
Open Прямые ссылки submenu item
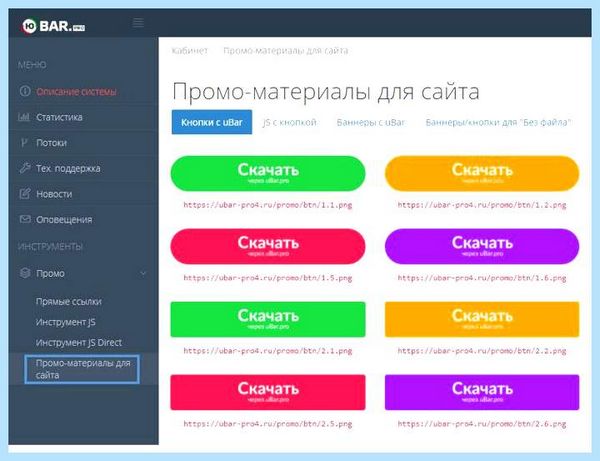[x=68, y=301]
